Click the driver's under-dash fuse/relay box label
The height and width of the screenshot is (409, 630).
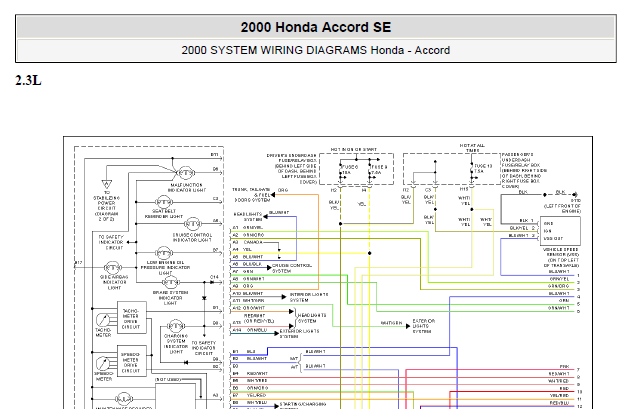click(x=292, y=169)
